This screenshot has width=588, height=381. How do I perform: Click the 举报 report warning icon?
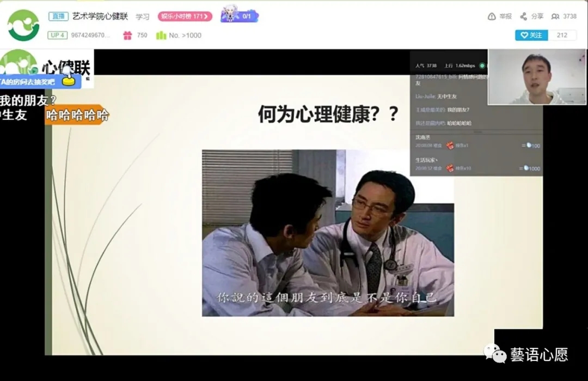coord(492,16)
